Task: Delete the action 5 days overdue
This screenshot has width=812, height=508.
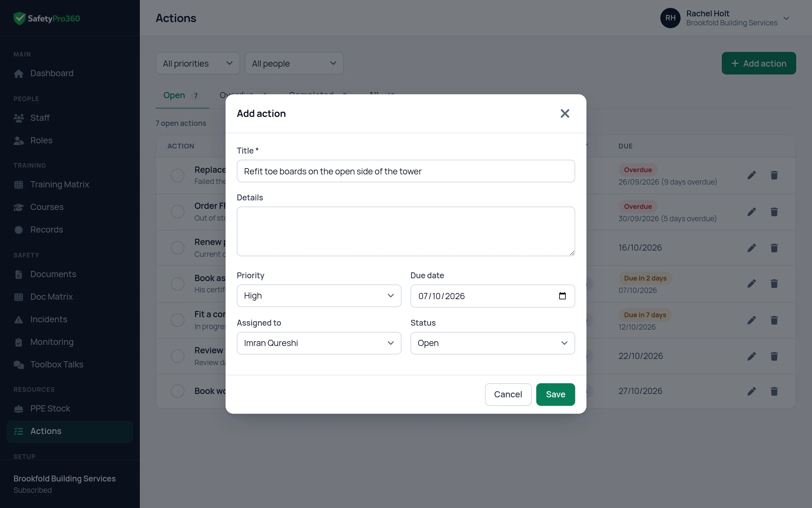Action: point(774,212)
